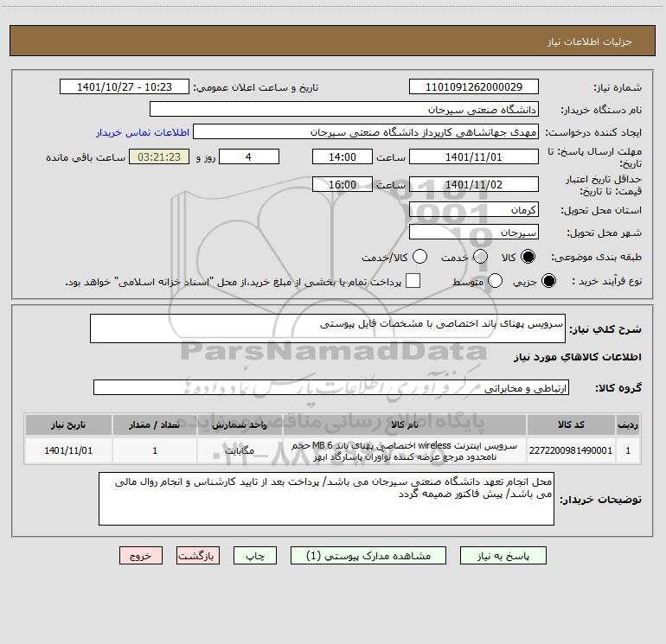
Task: Click the کرمان province field
Action: [474, 210]
